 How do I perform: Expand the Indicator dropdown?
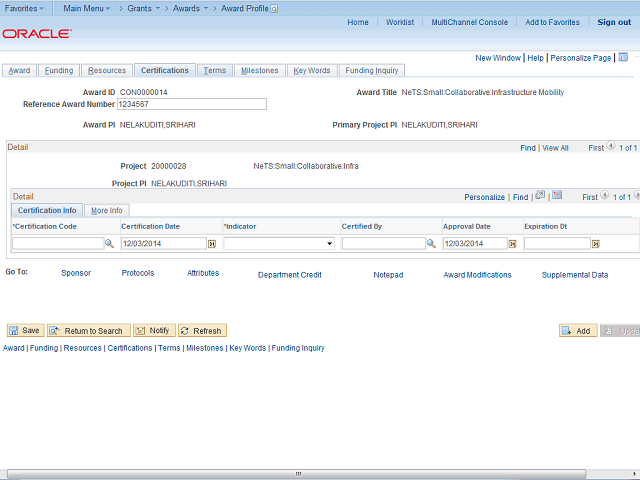(x=329, y=244)
